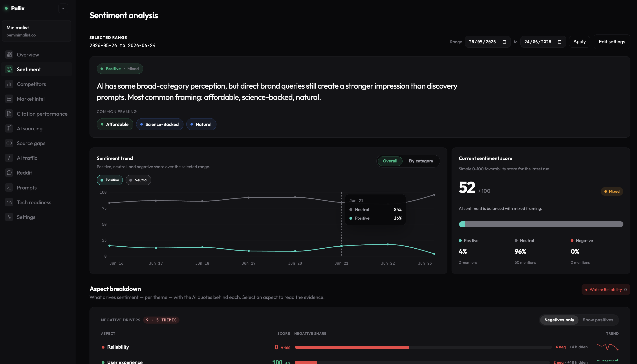Go to Reddit section

37,173
